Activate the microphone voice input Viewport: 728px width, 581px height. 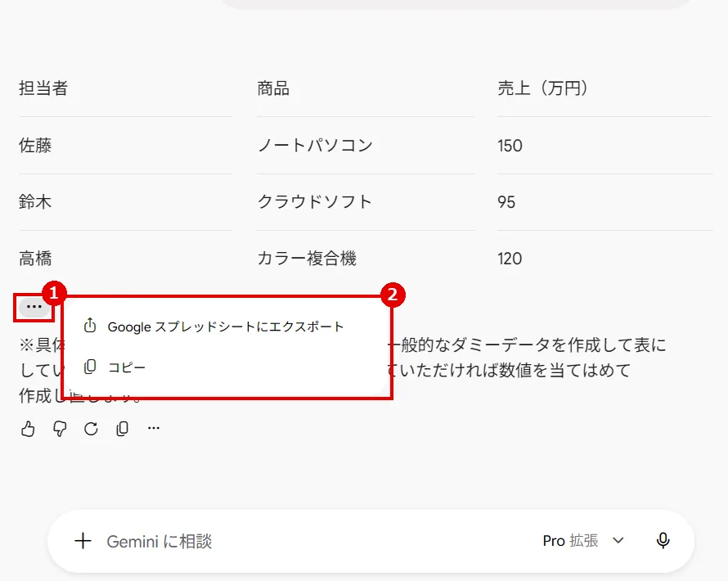click(x=663, y=541)
